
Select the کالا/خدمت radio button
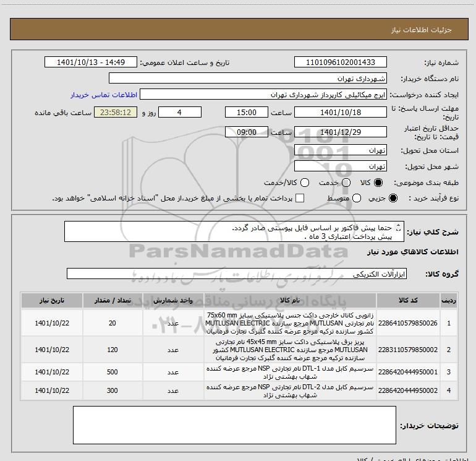(305, 183)
